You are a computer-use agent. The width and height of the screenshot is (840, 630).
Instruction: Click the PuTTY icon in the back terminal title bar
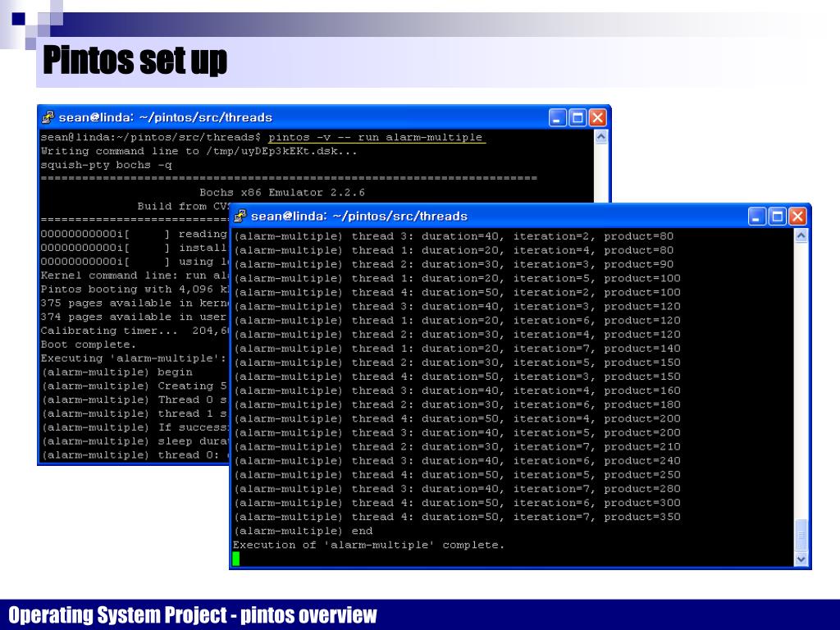click(x=48, y=116)
